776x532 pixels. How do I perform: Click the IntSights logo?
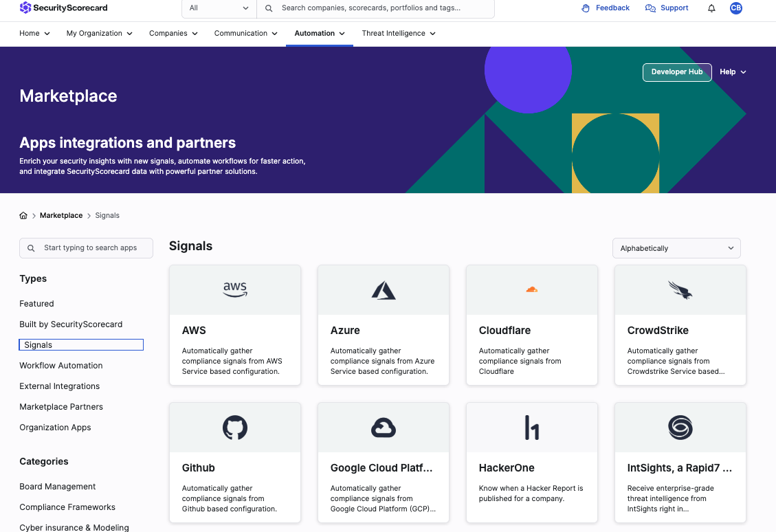(x=680, y=428)
